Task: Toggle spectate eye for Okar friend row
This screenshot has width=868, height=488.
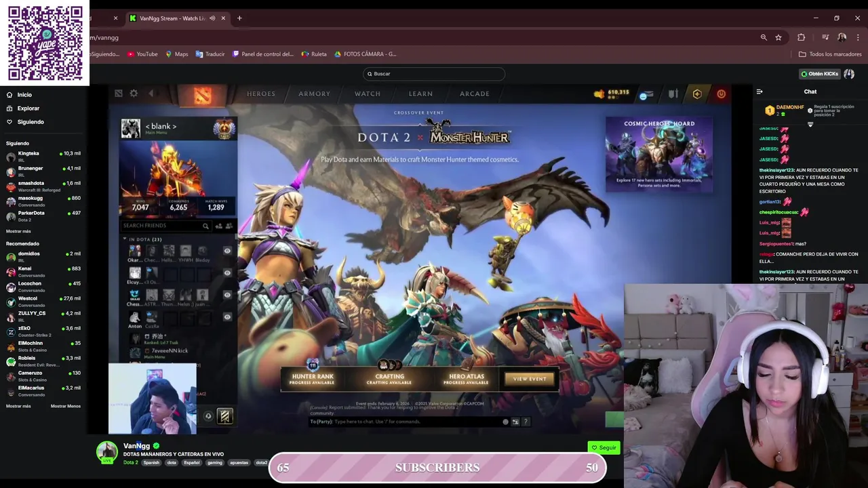Action: coord(227,251)
